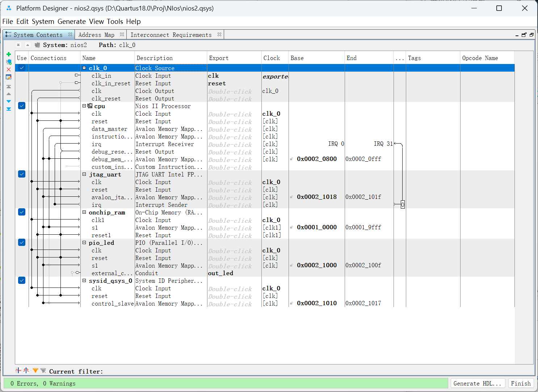Click the green plus add component icon
Screen dimensions: 538x392
[9, 54]
